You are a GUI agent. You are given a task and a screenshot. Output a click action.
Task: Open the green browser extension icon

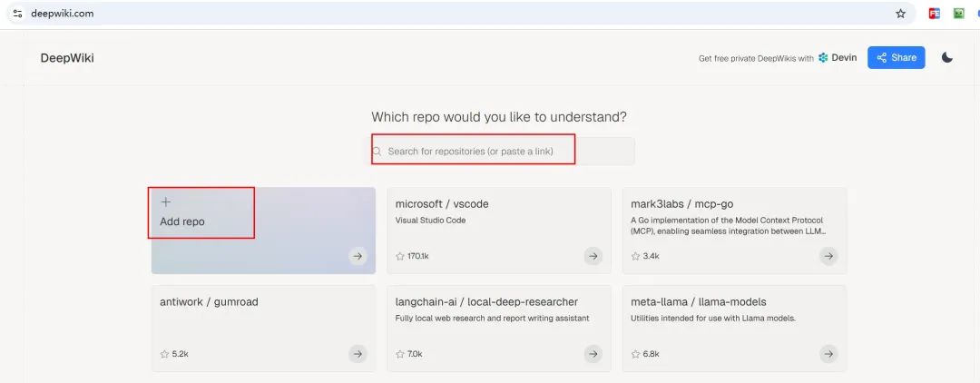(959, 13)
